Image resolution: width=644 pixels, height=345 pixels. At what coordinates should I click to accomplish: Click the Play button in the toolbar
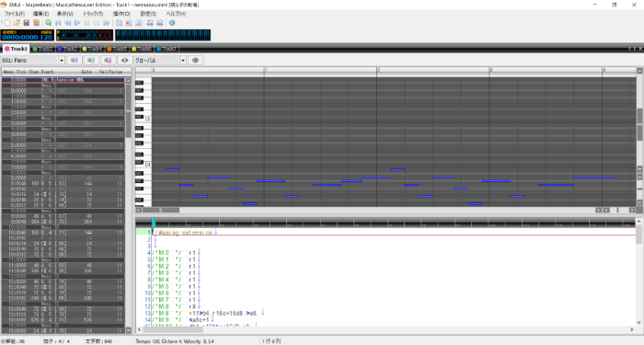click(77, 23)
